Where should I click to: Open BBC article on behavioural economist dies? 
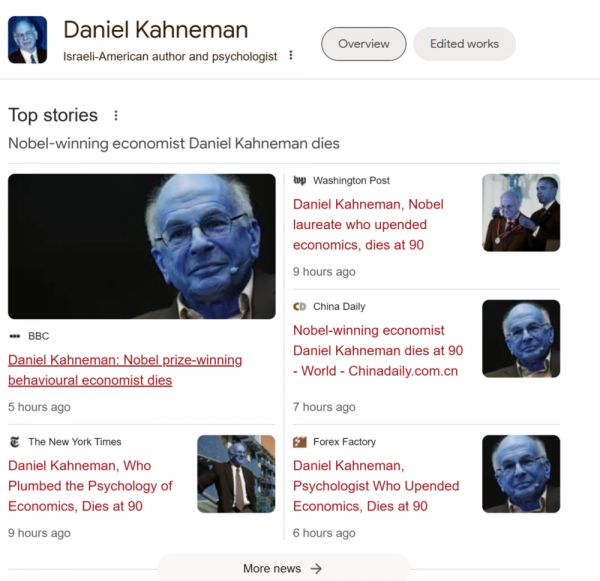coord(125,370)
